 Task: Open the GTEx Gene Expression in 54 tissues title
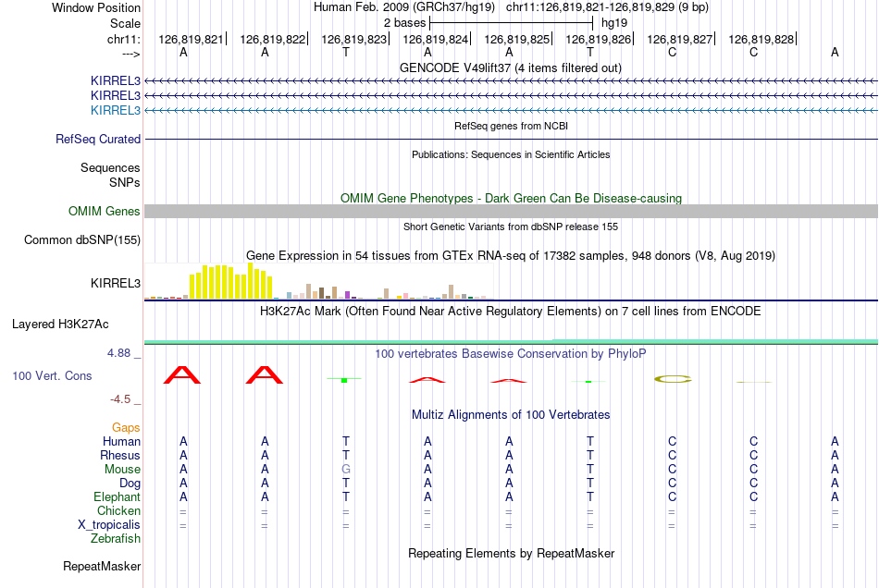[511, 256]
